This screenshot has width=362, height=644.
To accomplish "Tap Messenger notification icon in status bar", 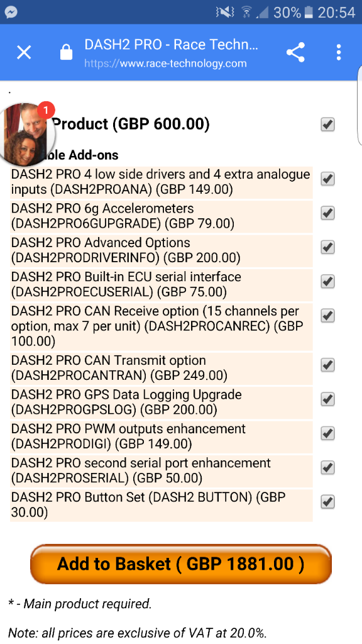I will 11,12.
